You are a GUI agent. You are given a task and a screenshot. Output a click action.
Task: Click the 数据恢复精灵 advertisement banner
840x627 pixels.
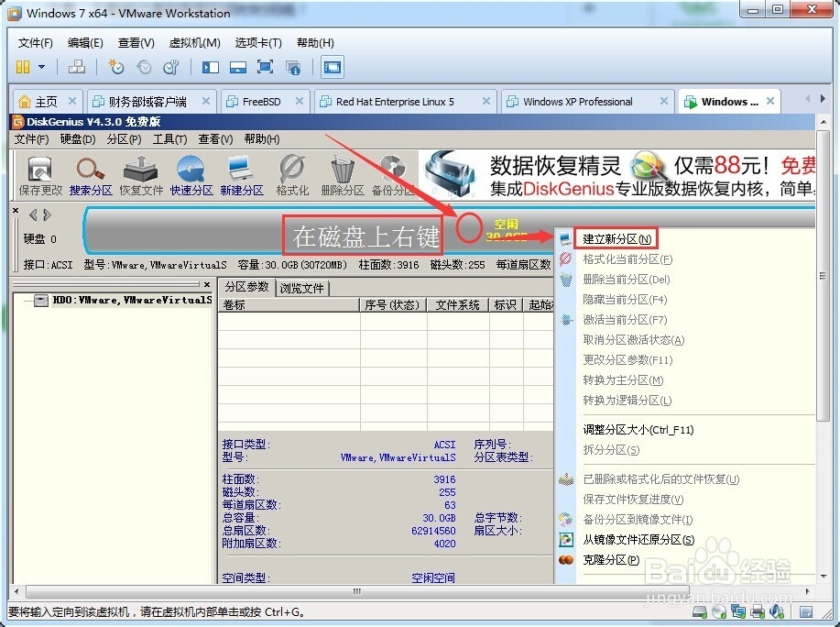(x=617, y=175)
